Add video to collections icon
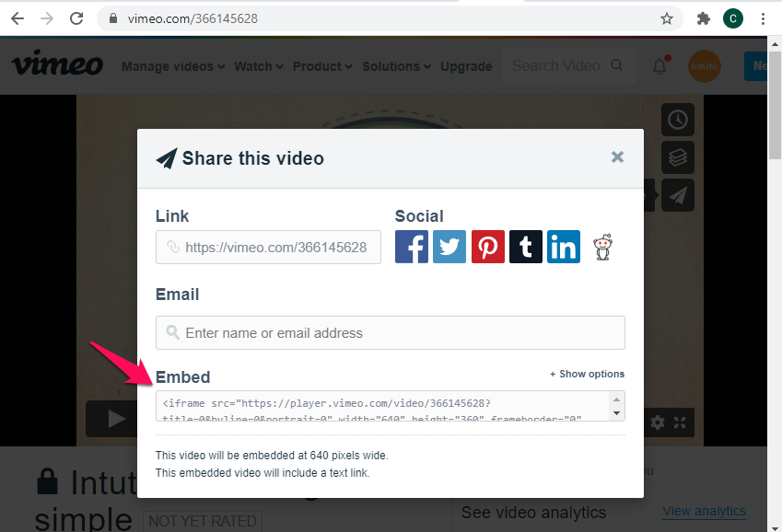 [678, 157]
